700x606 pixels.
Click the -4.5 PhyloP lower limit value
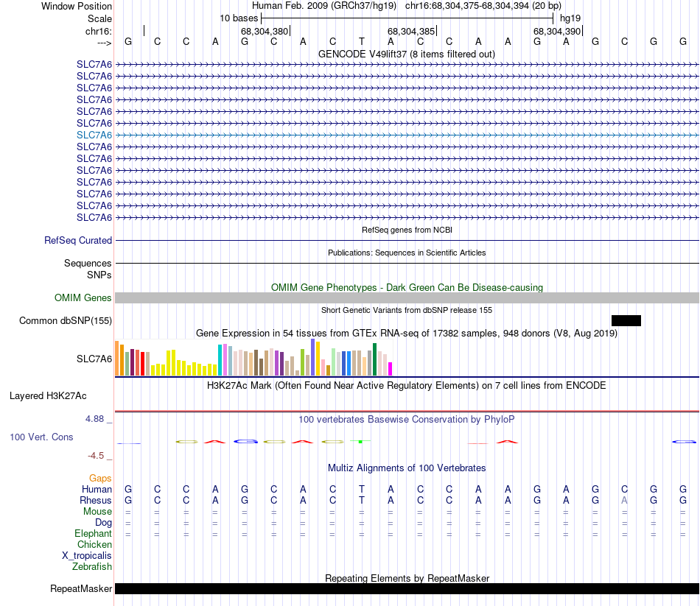(x=96, y=455)
